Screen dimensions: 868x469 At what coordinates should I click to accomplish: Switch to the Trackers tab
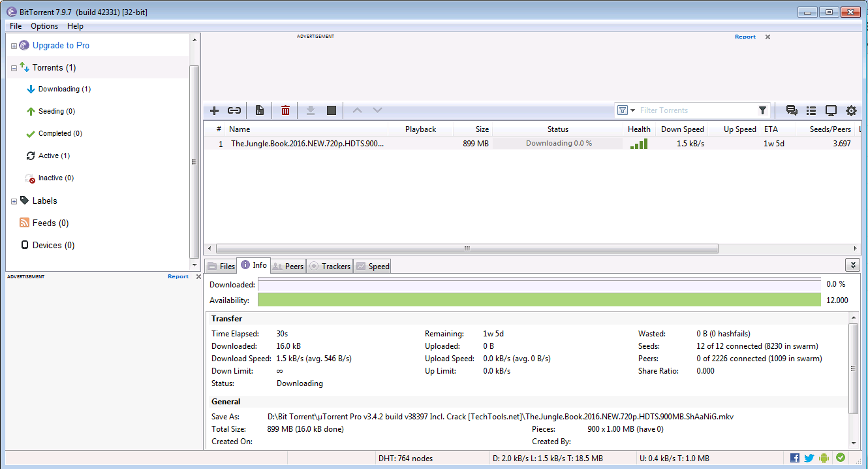click(330, 266)
